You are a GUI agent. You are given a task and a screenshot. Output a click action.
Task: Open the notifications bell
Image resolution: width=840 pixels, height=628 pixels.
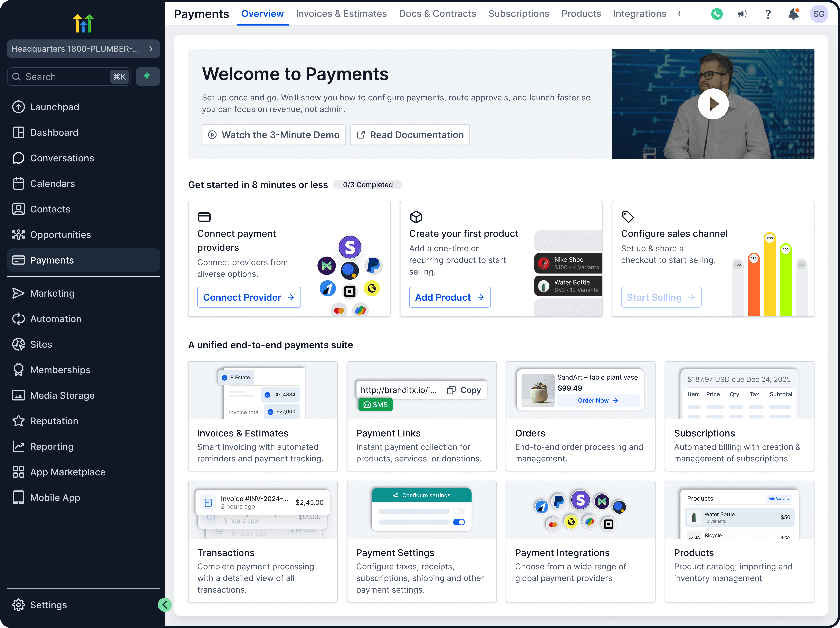(793, 14)
